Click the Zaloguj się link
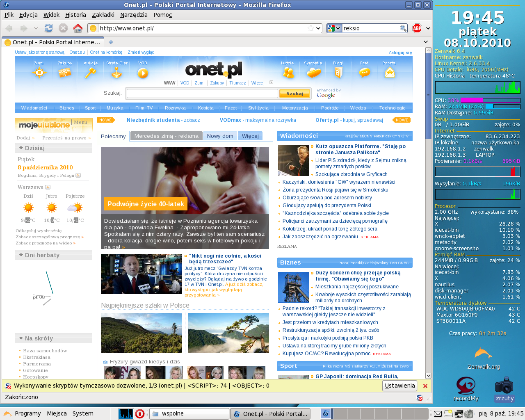This screenshot has width=525, height=420. pos(400,52)
